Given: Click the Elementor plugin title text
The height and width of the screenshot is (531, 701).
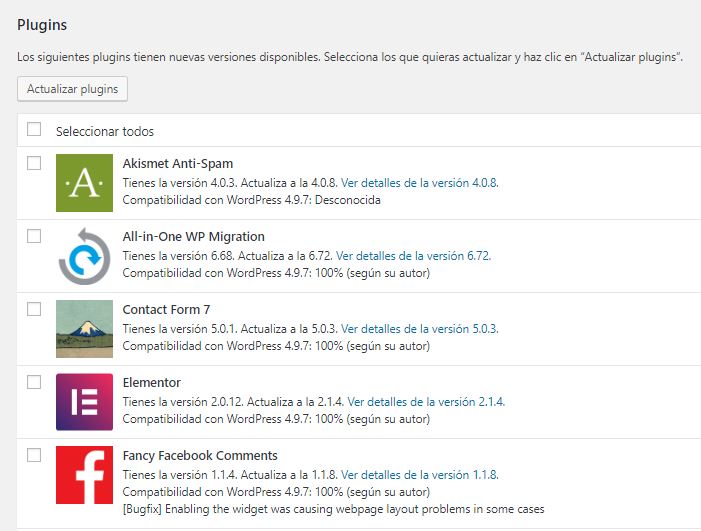Looking at the screenshot, I should (151, 382).
